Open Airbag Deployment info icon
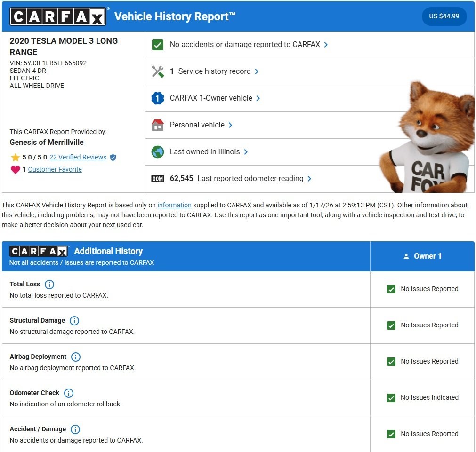Image resolution: width=476 pixels, height=452 pixels. pyautogui.click(x=76, y=357)
